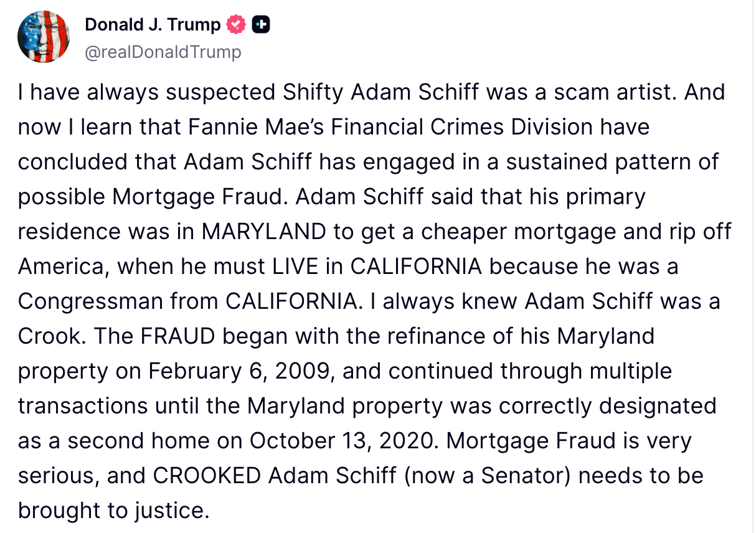The width and height of the screenshot is (756, 533).
Task: Click the all-caps word "CROOKED"
Action: click(207, 476)
